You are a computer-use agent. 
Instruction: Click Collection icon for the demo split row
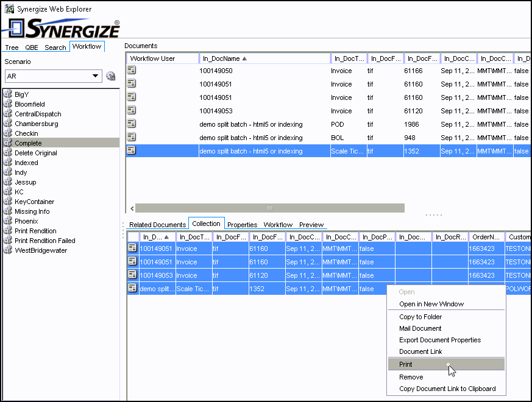point(132,288)
